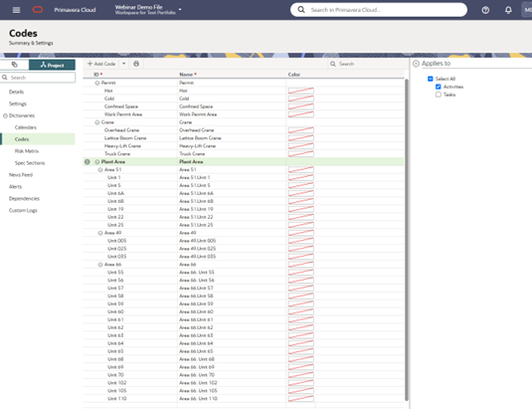This screenshot has width=532, height=409.
Task: Select Codes in the sidebar
Action: pos(38,139)
